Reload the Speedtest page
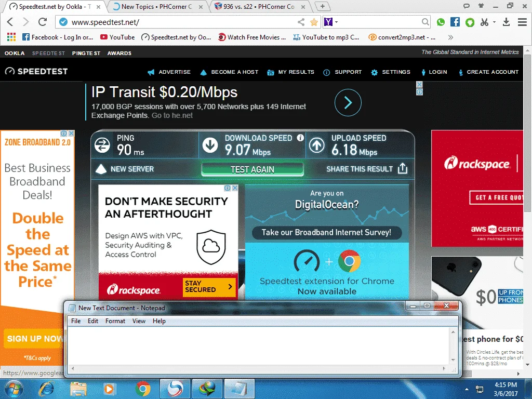 pos(43,22)
